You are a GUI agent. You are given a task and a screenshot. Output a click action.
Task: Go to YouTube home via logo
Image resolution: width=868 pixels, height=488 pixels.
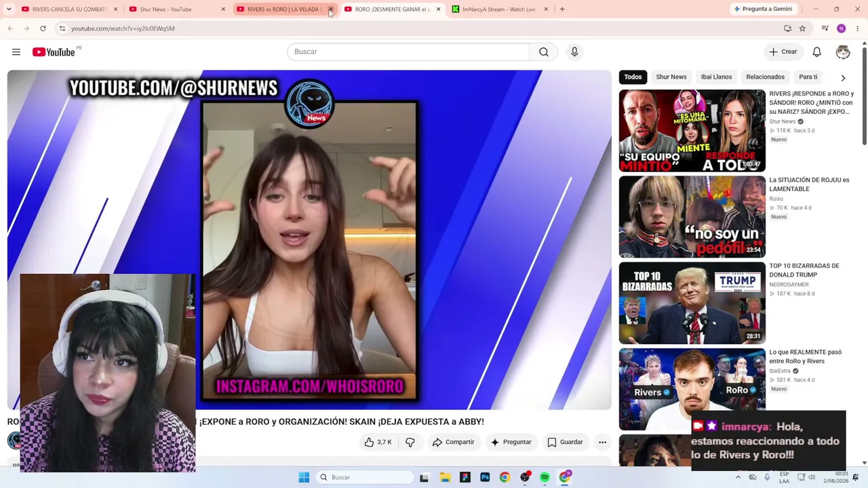(54, 52)
